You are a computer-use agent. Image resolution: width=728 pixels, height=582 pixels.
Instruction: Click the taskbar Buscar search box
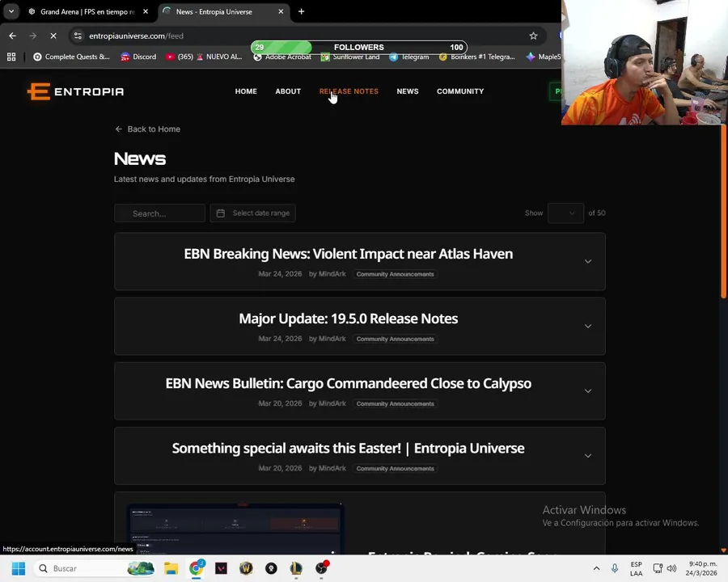pyautogui.click(x=95, y=568)
